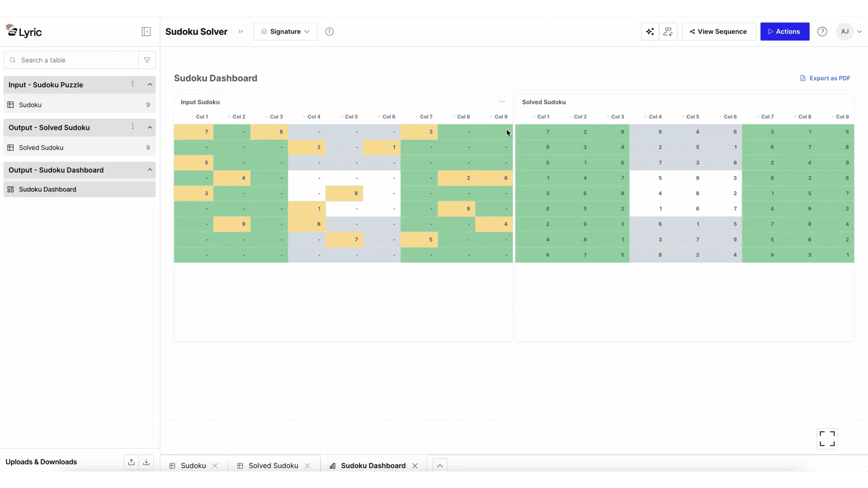Click the add collaborators icon
Screen dimensions: 868x488
pyautogui.click(x=668, y=32)
